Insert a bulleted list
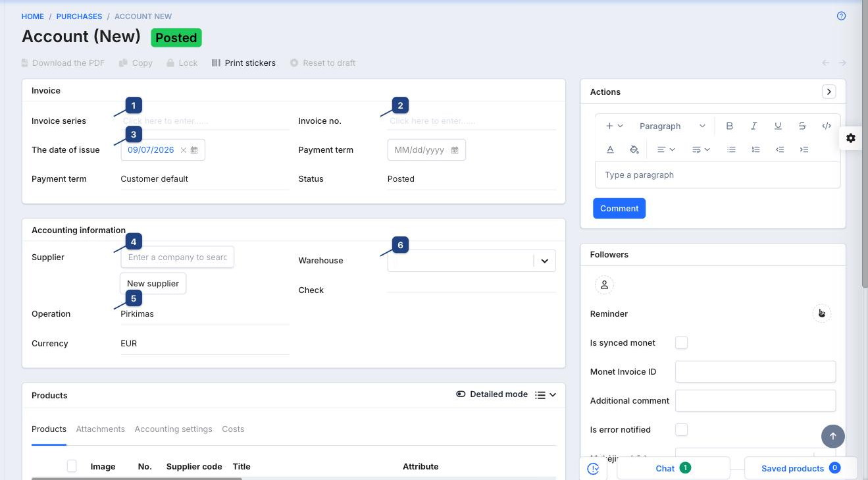The width and height of the screenshot is (868, 480). (731, 149)
